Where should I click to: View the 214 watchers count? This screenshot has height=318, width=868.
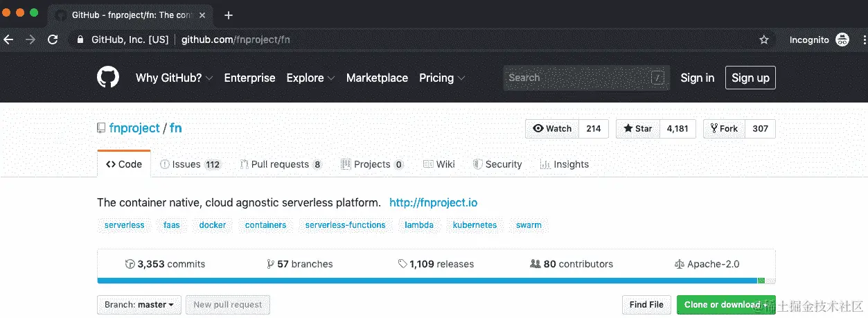(593, 128)
